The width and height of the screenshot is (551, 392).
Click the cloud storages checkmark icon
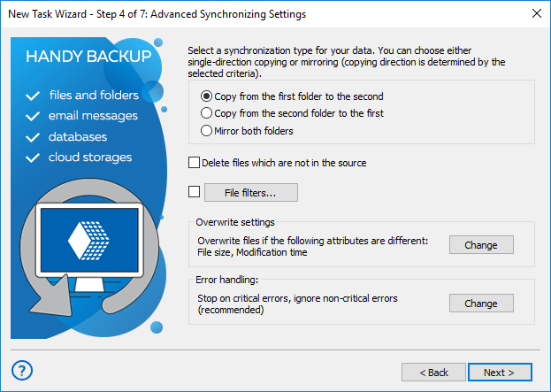[34, 158]
